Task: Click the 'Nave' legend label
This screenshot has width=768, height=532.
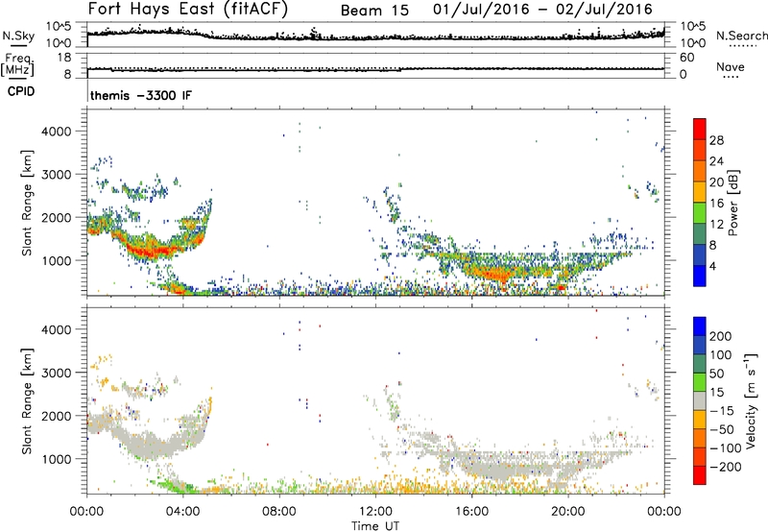Action: pyautogui.click(x=730, y=66)
